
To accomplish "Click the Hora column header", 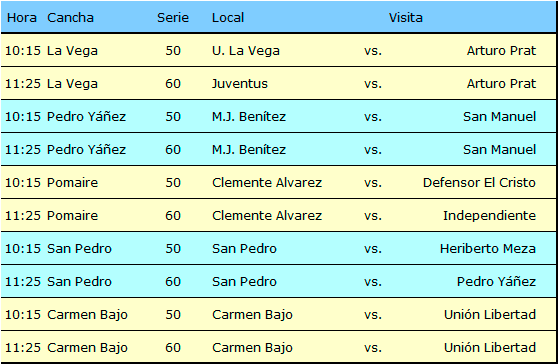I will pos(22,17).
